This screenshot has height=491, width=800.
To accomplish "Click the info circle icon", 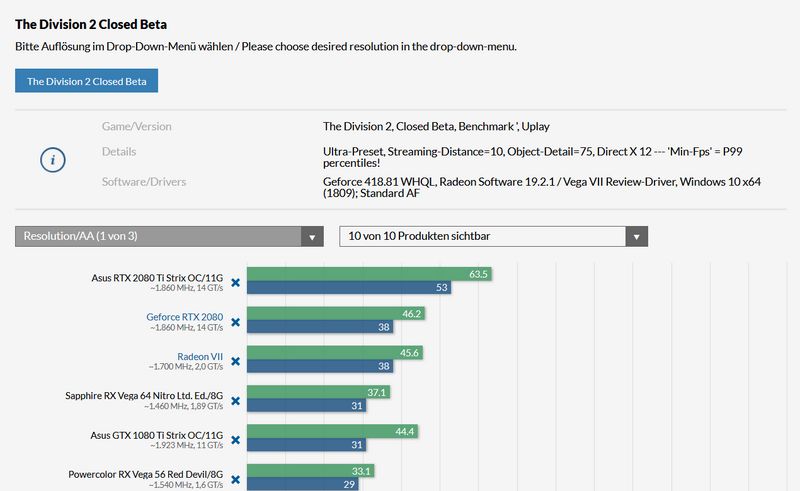I will 53,160.
